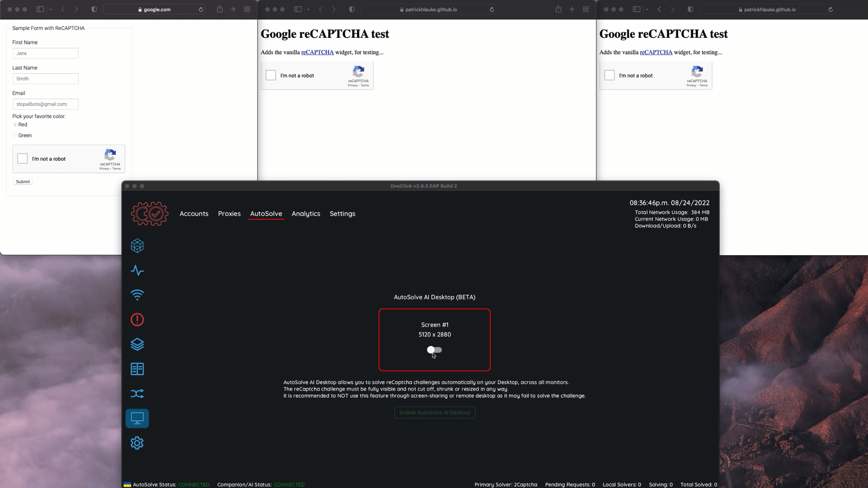Check "I'm not a robot" in the sample form
Viewport: 868px width, 488px height.
click(x=22, y=159)
